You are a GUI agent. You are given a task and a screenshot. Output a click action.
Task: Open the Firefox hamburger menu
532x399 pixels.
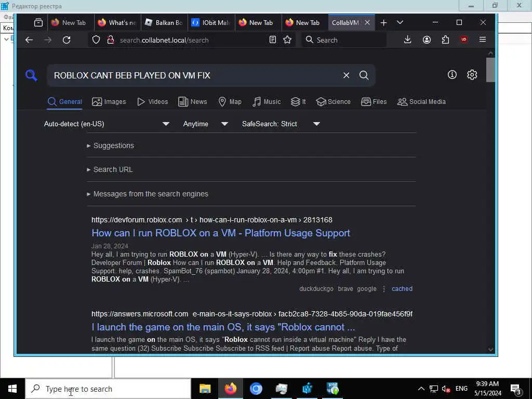(x=483, y=39)
